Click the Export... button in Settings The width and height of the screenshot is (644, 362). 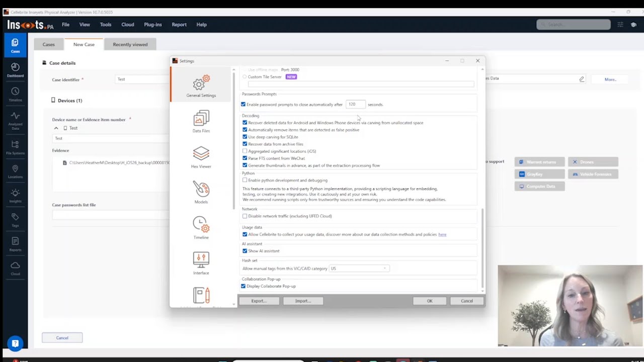tap(259, 301)
